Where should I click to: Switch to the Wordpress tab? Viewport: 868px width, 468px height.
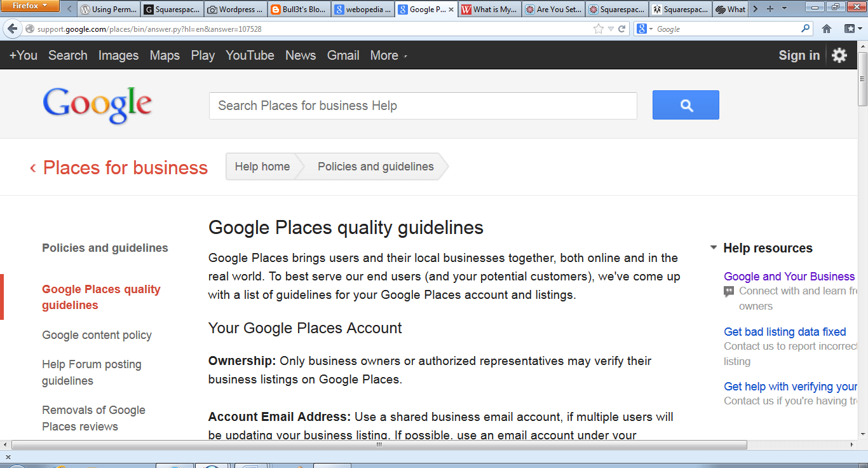(x=236, y=10)
